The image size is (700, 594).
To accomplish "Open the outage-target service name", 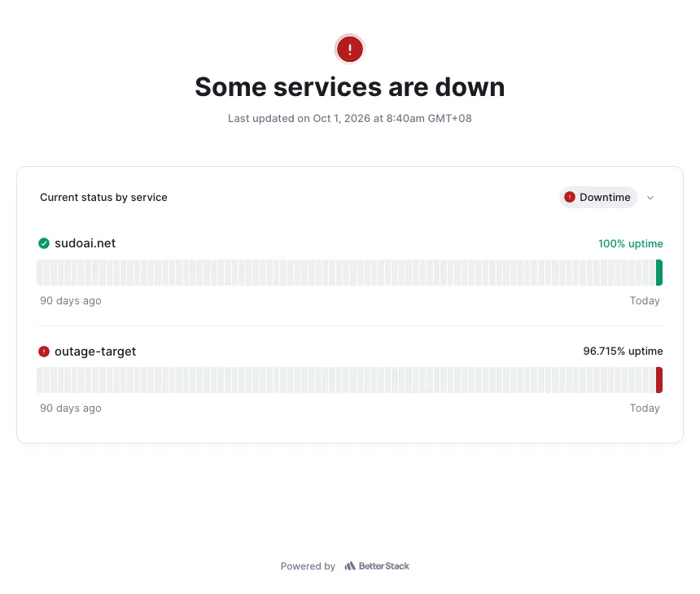I will coord(95,352).
